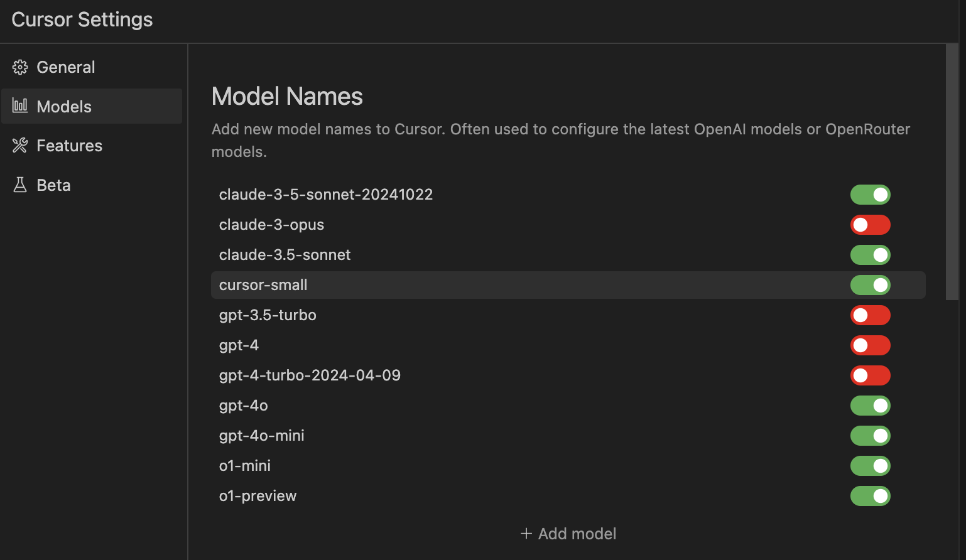Disable the claude-3-5-sonnet-20241022 toggle
The width and height of the screenshot is (966, 560).
[871, 195]
